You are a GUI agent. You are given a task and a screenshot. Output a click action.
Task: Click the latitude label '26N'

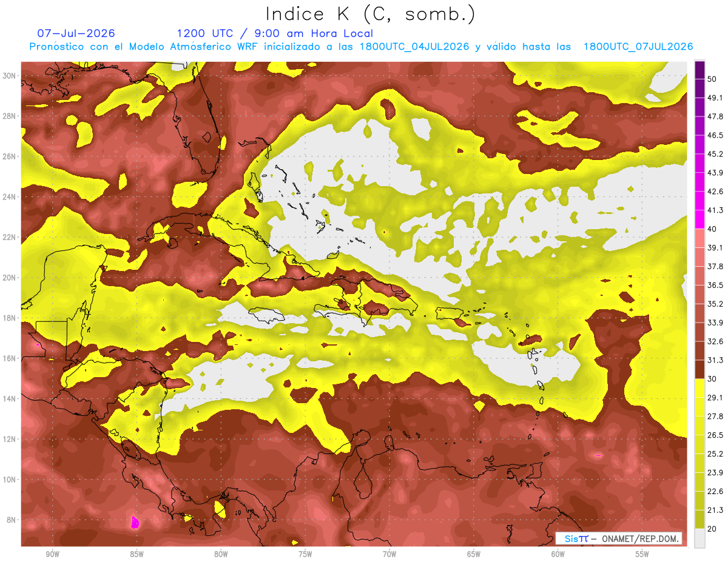click(10, 156)
